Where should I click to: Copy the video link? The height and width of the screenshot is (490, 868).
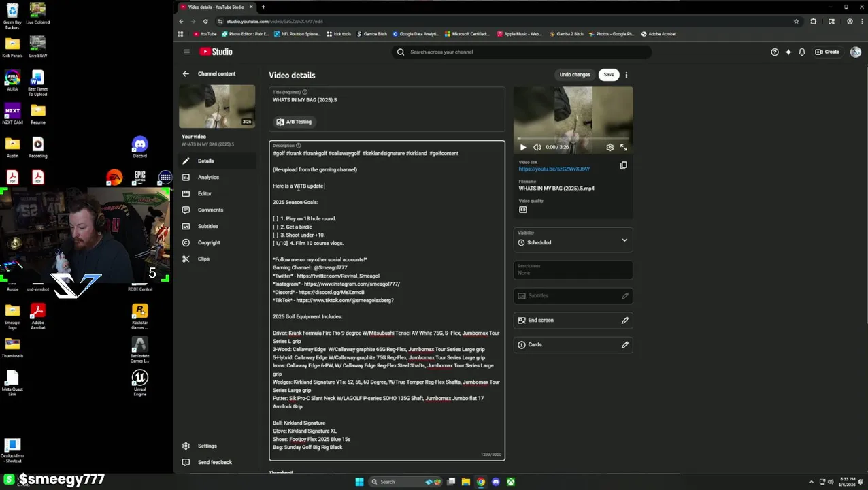pos(623,165)
